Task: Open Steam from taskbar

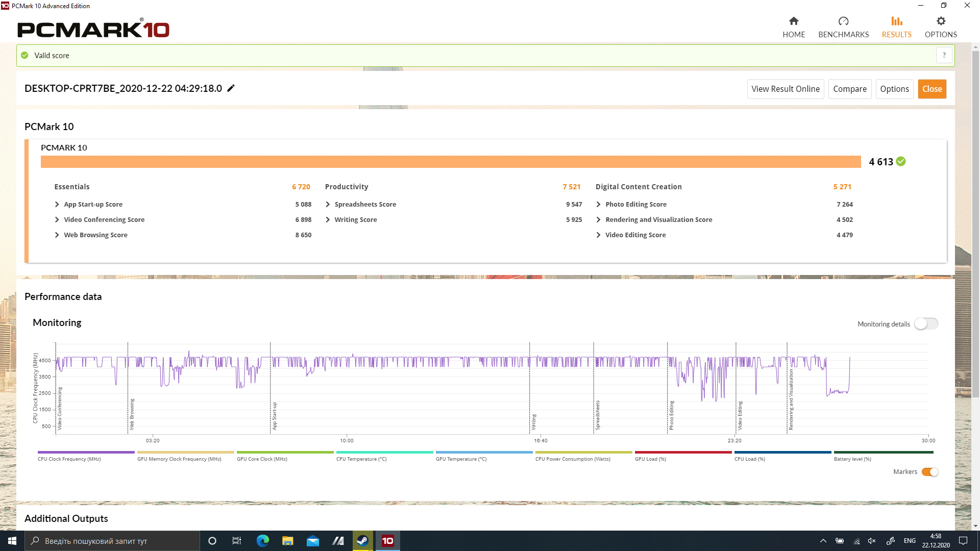Action: 362,541
